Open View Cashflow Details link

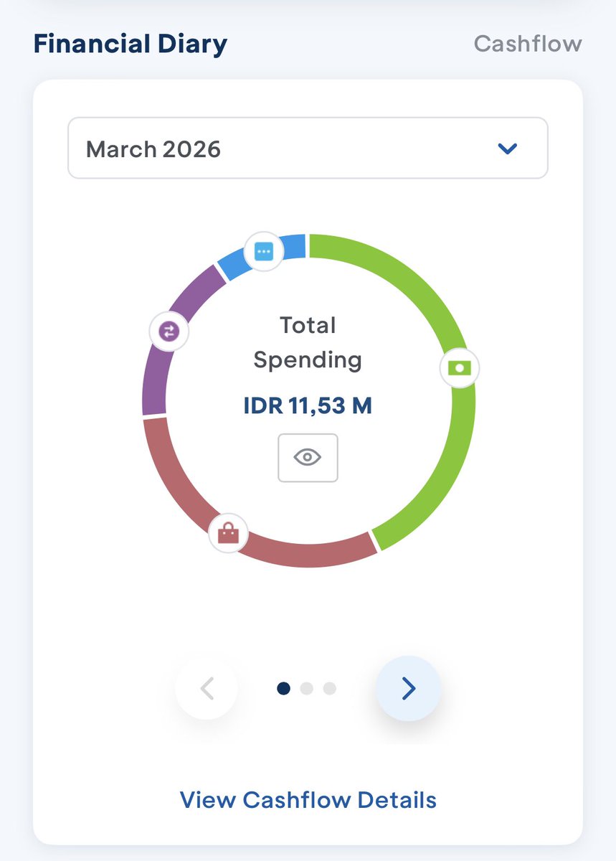click(308, 800)
